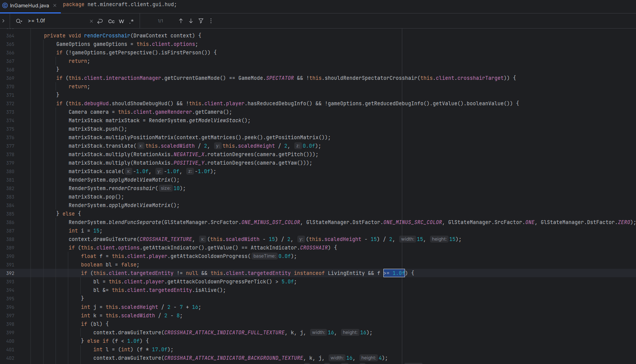Click in the search input field
Image resolution: width=636 pixels, height=364 pixels.
[58, 21]
